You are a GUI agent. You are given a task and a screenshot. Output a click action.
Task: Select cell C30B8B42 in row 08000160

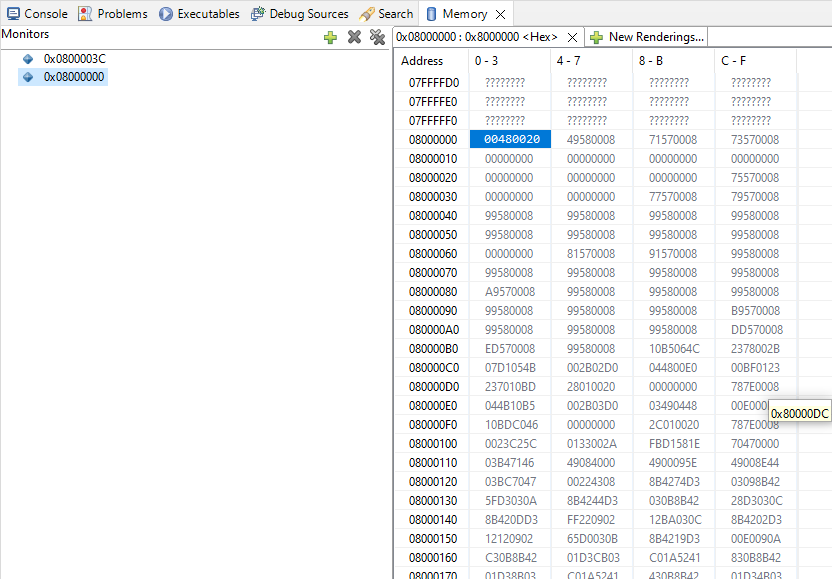(511, 558)
